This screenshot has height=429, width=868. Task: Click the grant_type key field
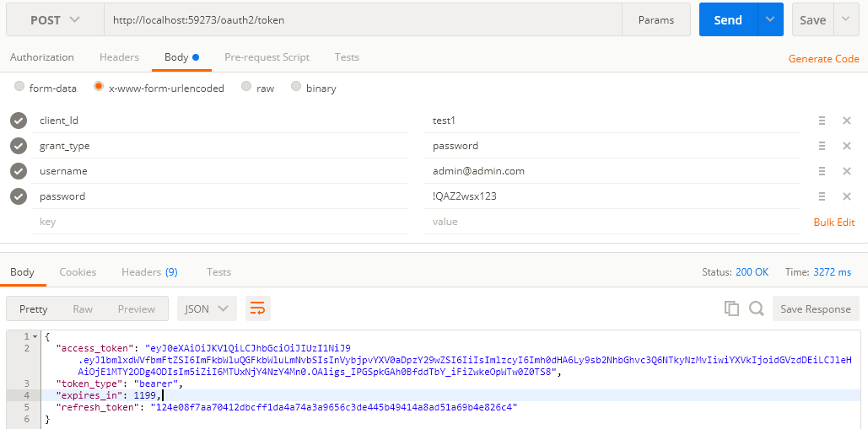[x=219, y=146]
